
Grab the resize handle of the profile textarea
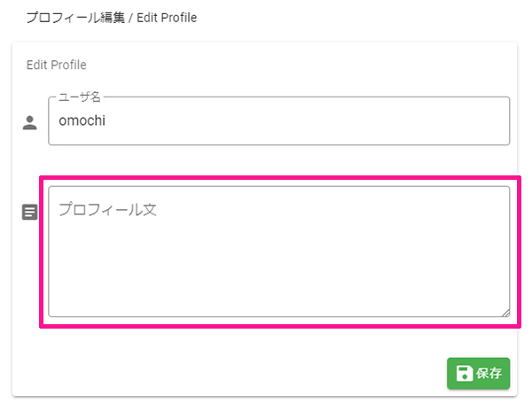[x=505, y=313]
